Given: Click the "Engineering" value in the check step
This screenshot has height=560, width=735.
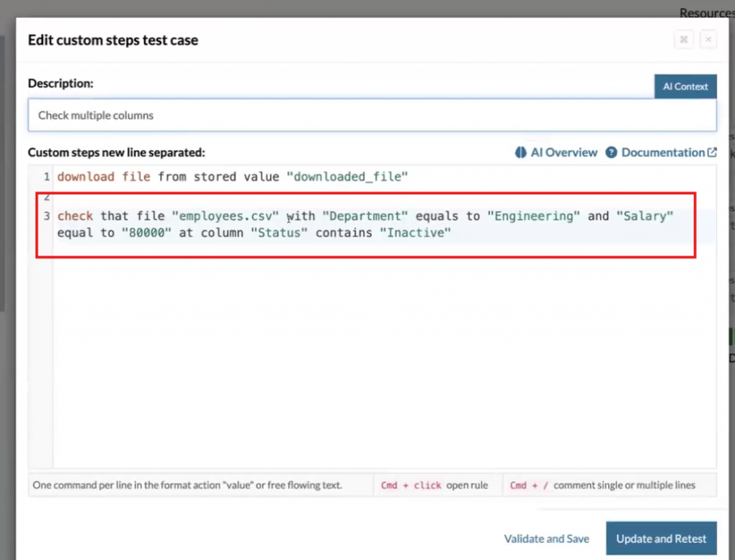Looking at the screenshot, I should pyautogui.click(x=534, y=216).
